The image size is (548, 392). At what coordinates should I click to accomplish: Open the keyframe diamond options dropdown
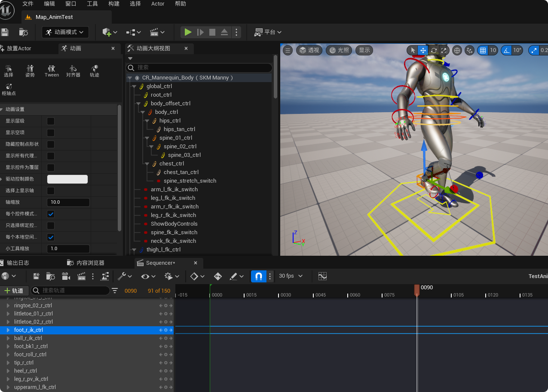click(x=197, y=276)
